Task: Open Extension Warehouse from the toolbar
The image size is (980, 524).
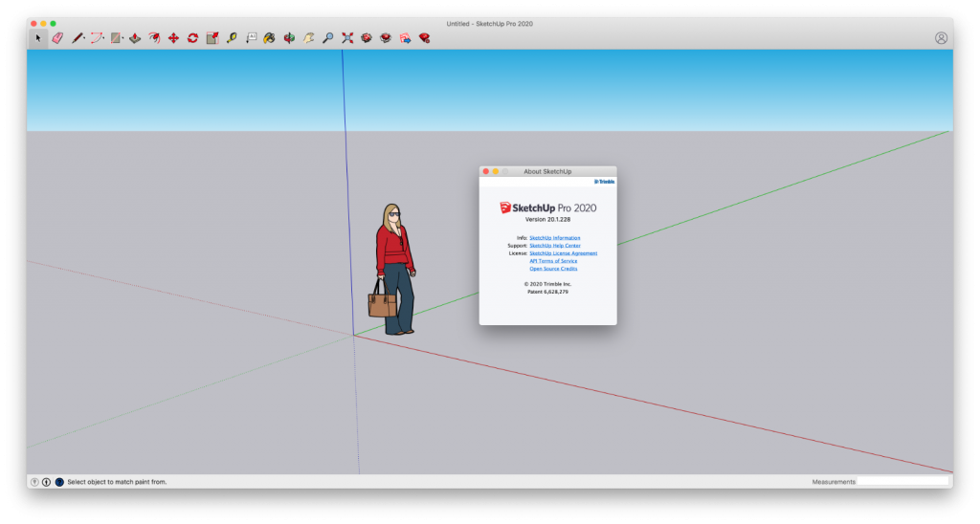Action: [386, 38]
